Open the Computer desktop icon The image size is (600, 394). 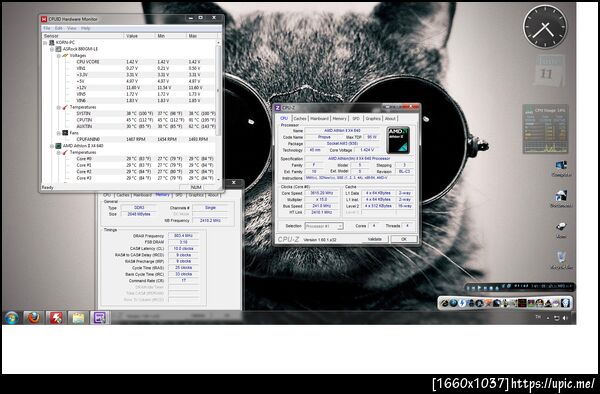point(561,168)
